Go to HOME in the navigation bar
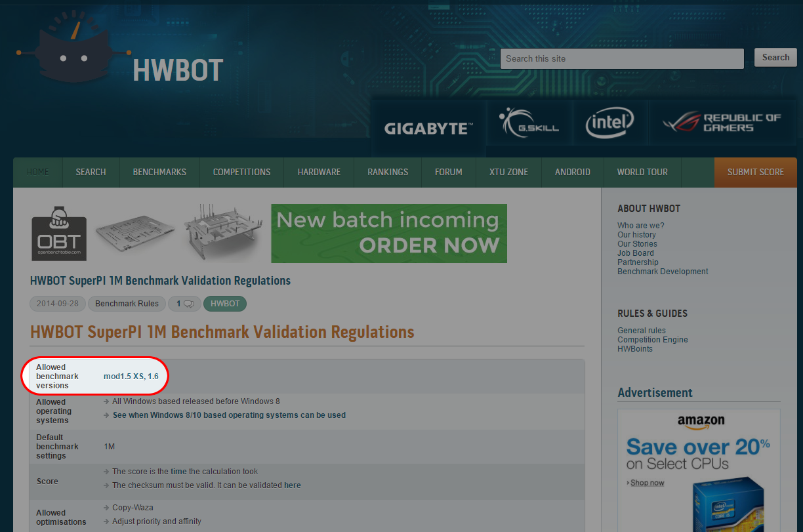This screenshot has width=803, height=532. tap(37, 172)
